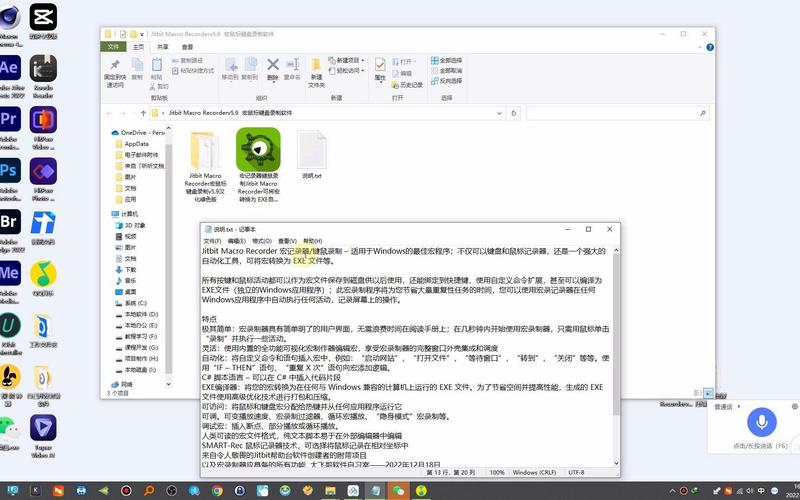Open Adobe Premiere Pro desktop icon

coord(10,119)
